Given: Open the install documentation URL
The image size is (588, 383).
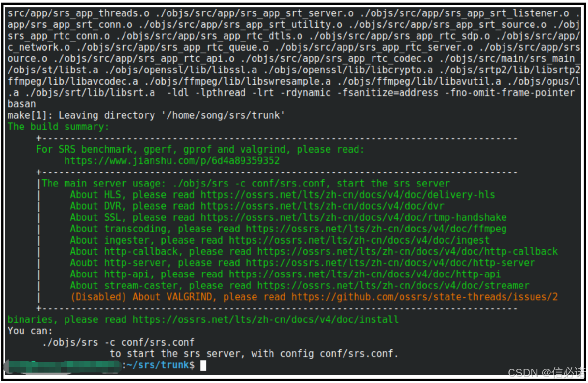Looking at the screenshot, I should coord(266,320).
